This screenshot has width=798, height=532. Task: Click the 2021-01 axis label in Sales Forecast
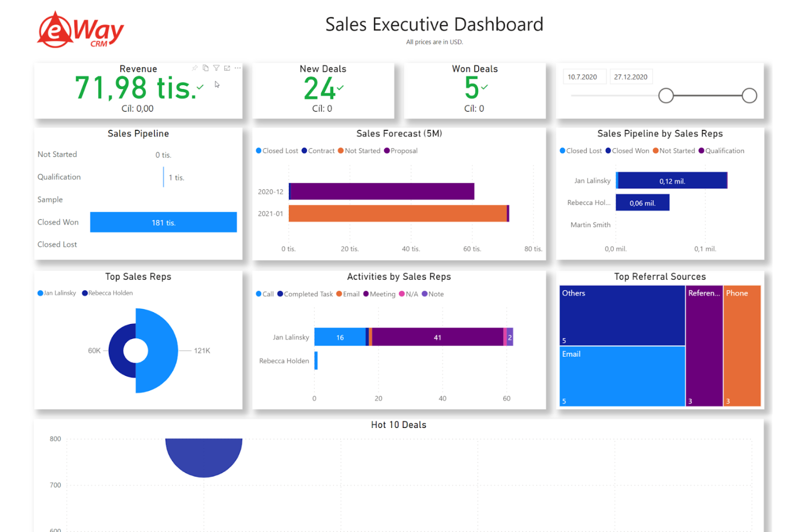(x=270, y=214)
